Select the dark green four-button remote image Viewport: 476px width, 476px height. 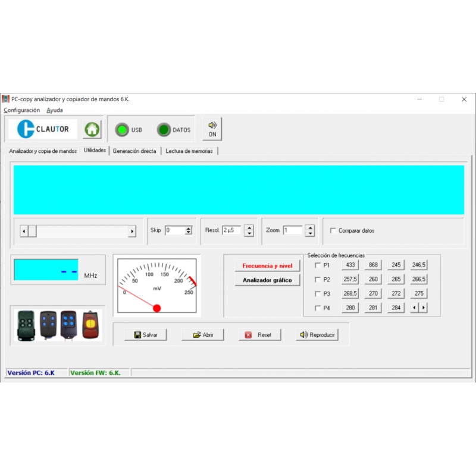coord(26,325)
